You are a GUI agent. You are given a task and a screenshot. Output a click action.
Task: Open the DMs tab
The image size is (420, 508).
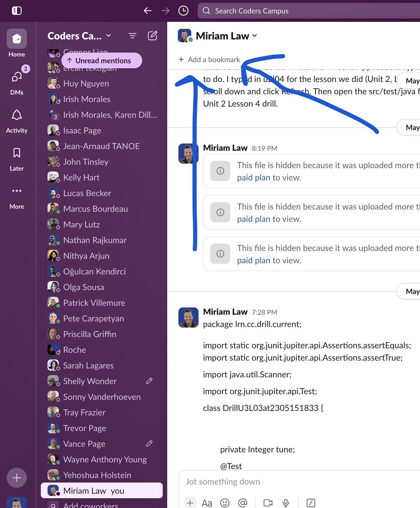pyautogui.click(x=17, y=81)
